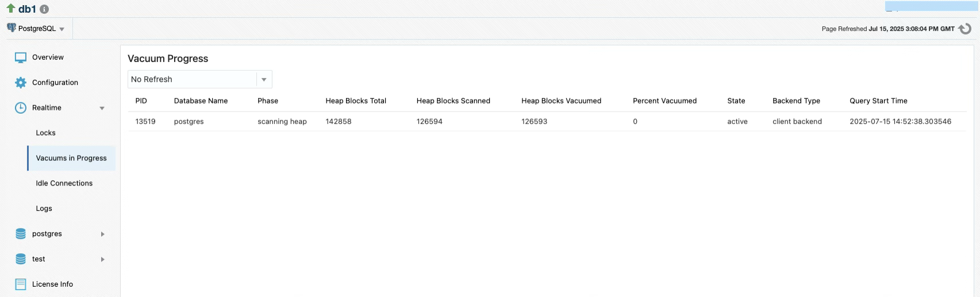Open the PostgreSQL dropdown menu
Viewport: 980px width, 297px height.
(36, 29)
